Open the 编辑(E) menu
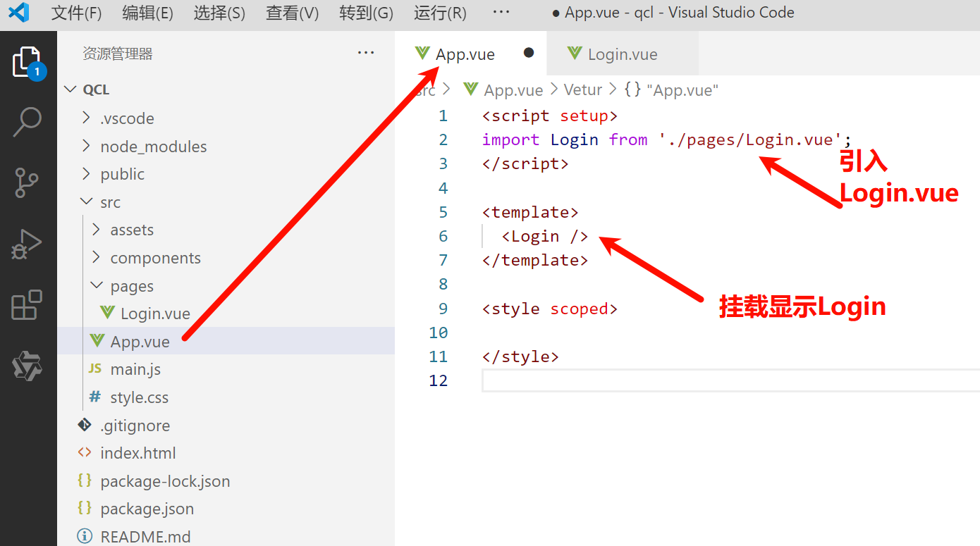This screenshot has width=980, height=546. point(147,13)
